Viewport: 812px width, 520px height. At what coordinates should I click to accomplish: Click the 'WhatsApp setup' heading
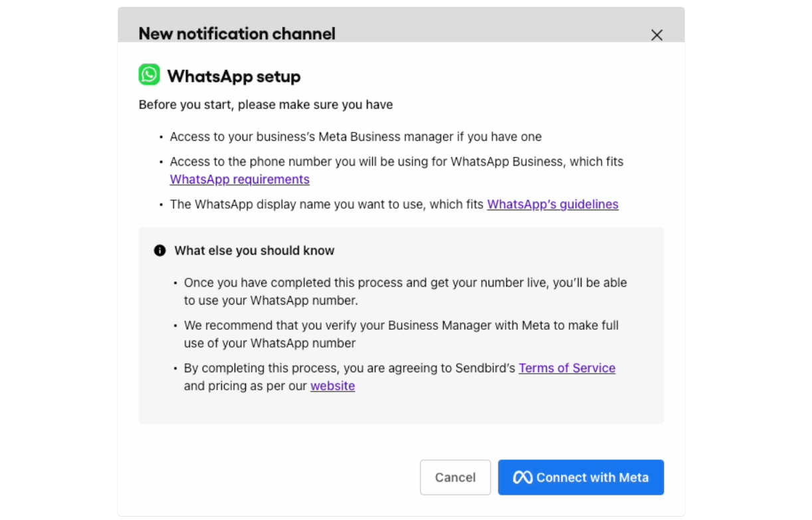[x=234, y=76]
